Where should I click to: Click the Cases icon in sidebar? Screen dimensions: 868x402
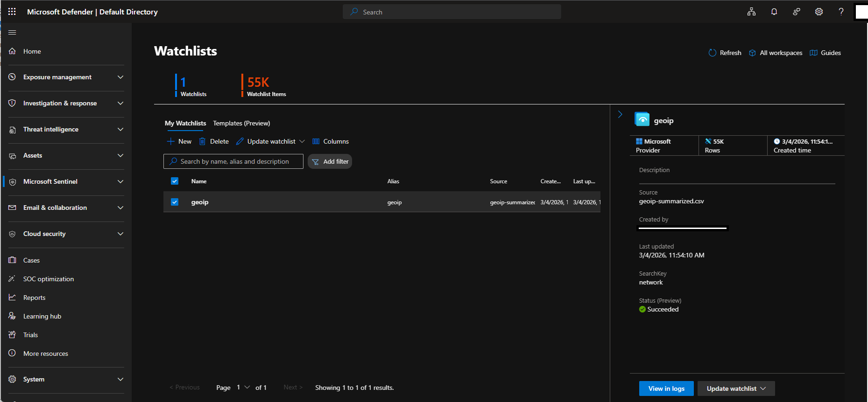pos(12,260)
